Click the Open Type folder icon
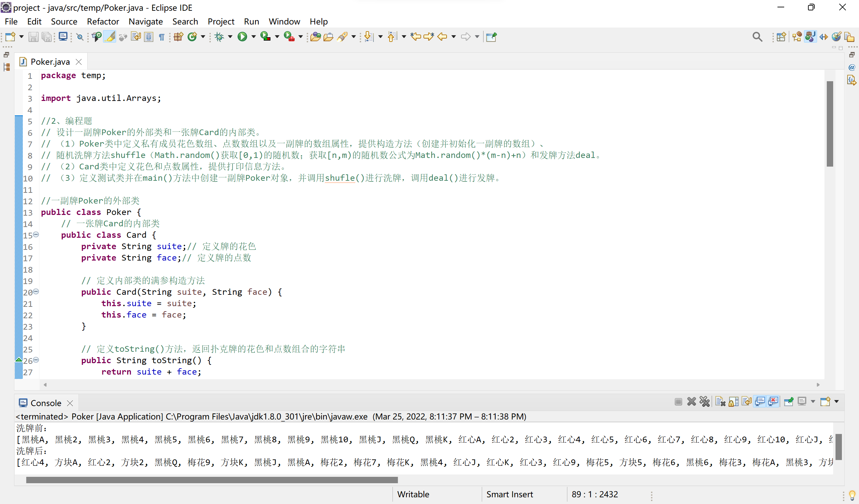The height and width of the screenshot is (504, 859). pyautogui.click(x=315, y=37)
